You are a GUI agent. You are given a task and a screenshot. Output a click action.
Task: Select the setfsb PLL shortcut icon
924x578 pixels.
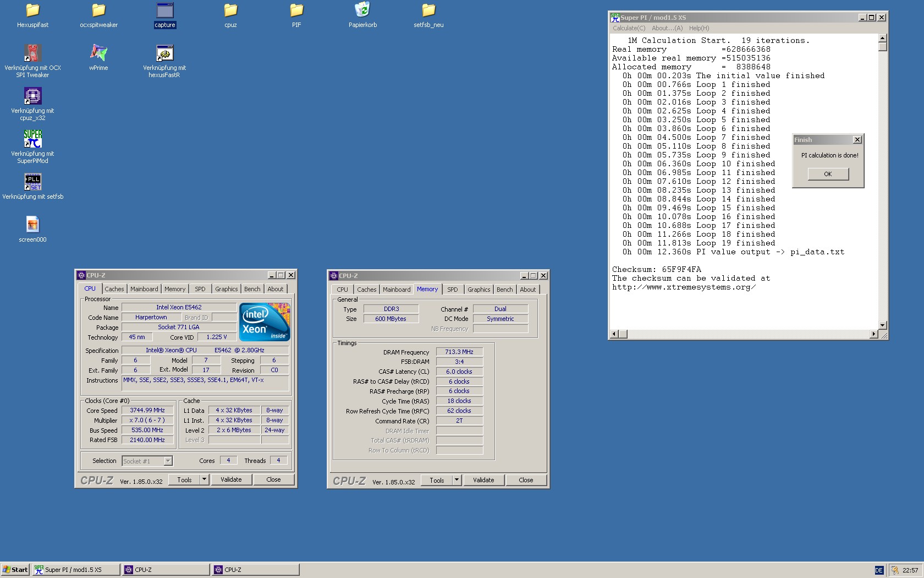[x=32, y=182]
